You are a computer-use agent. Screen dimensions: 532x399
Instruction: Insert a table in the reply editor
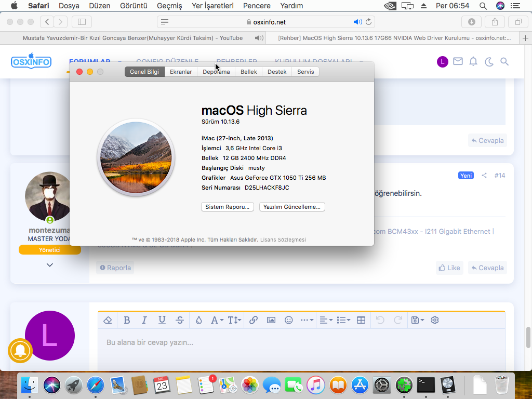point(361,320)
